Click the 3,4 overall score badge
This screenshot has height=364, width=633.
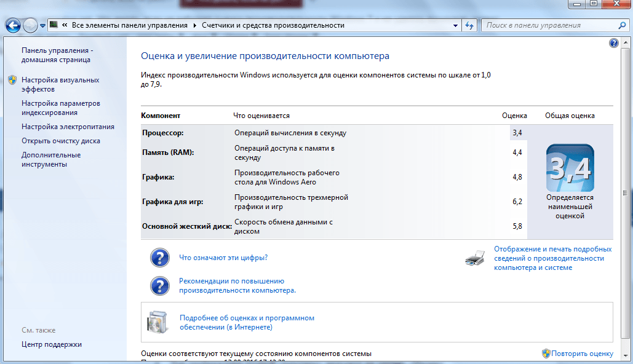(x=570, y=168)
